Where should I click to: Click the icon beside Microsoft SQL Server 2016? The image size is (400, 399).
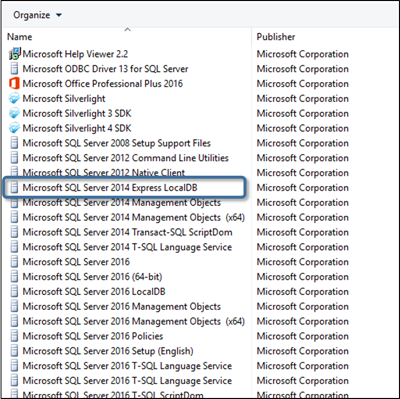14,262
